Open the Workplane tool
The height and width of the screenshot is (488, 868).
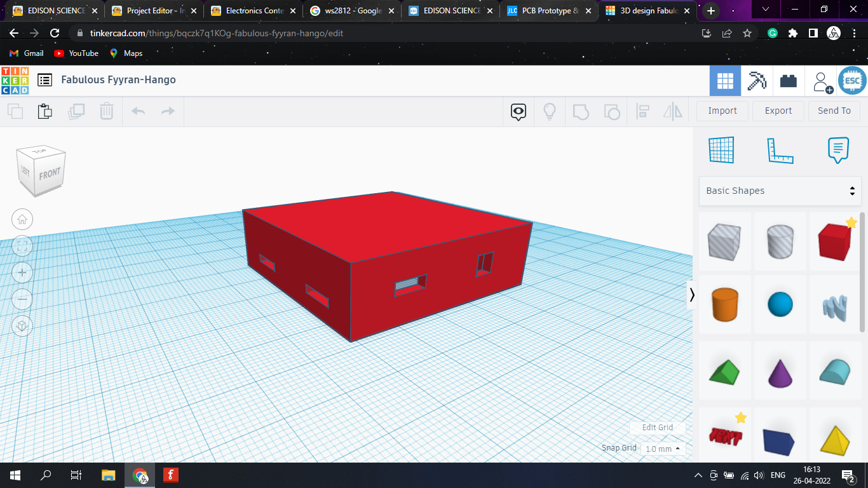721,151
